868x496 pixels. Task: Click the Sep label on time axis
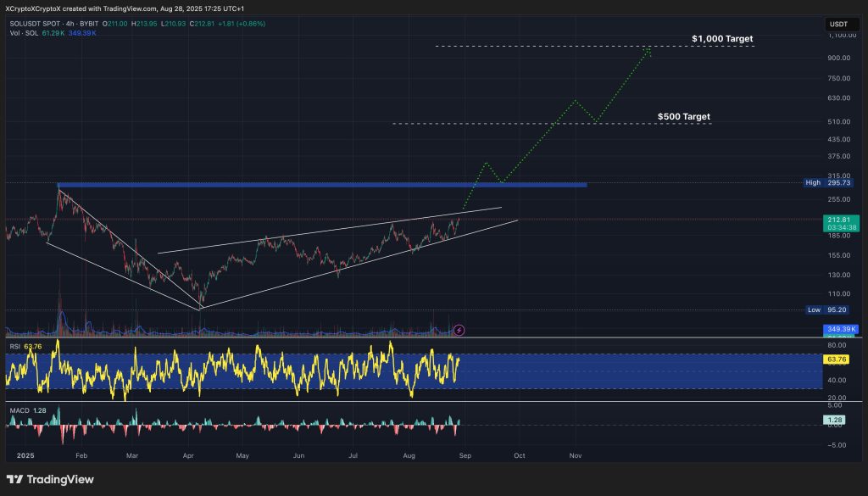(465, 455)
